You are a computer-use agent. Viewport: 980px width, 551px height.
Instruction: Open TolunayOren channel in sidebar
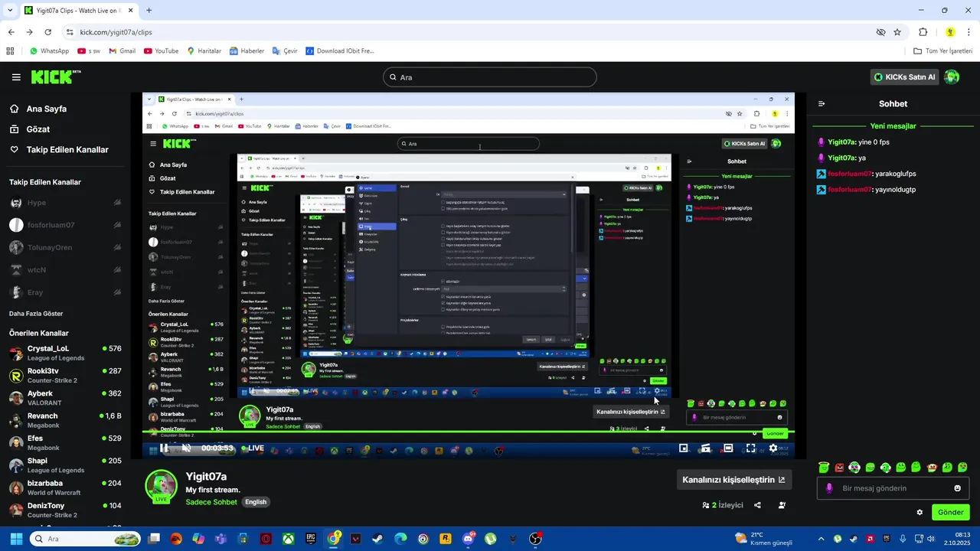pyautogui.click(x=65, y=247)
